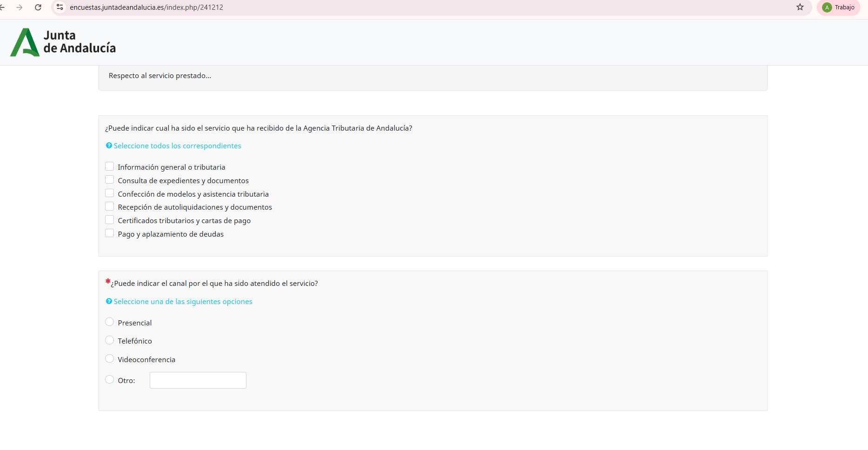Mark 'Pago y aplazamiento de deudas' checkbox
Screen dimensions: 868x450
point(110,233)
